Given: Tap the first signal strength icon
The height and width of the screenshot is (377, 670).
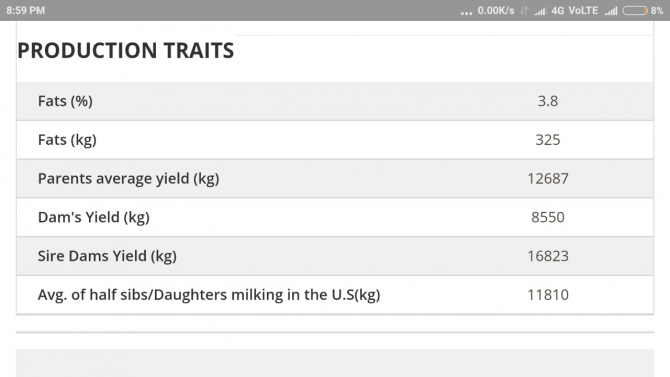Looking at the screenshot, I should pyautogui.click(x=540, y=11).
